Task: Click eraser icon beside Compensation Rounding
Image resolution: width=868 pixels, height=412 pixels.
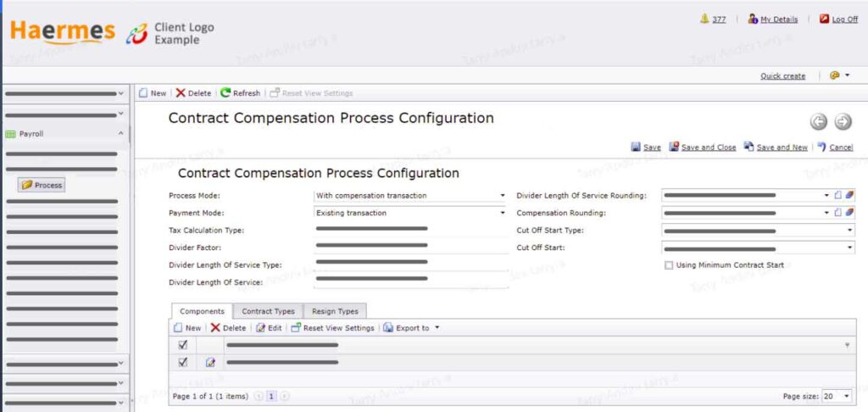Action: click(x=849, y=212)
